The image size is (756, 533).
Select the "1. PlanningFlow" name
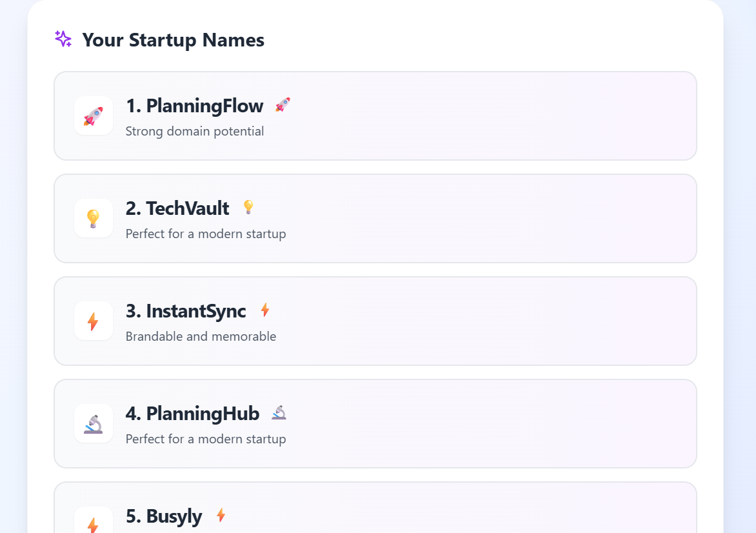pyautogui.click(x=194, y=106)
